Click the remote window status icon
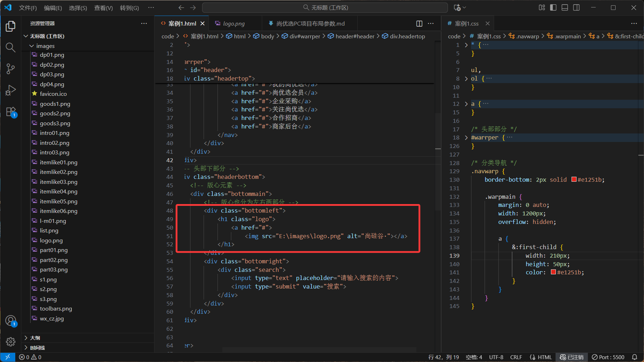Viewport: 644px width, 362px height. click(x=7, y=357)
